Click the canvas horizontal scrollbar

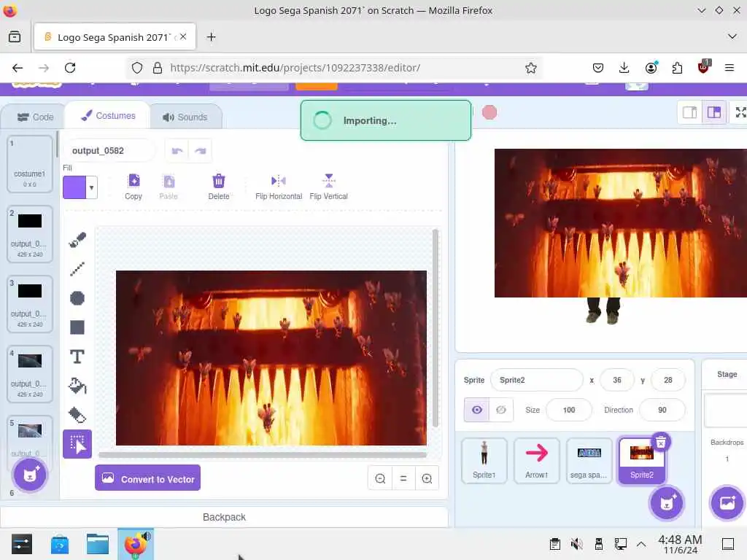(263, 455)
